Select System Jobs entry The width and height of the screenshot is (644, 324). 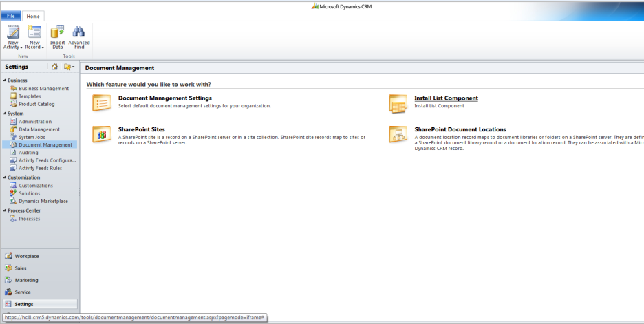pyautogui.click(x=32, y=137)
